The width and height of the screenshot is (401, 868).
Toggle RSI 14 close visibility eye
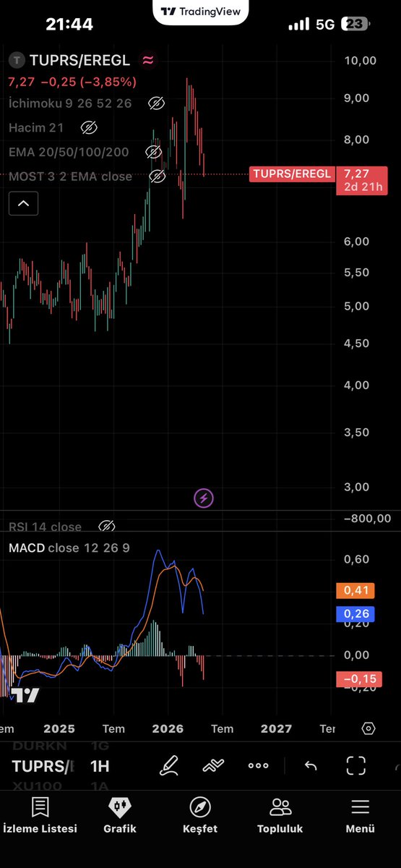(x=107, y=526)
